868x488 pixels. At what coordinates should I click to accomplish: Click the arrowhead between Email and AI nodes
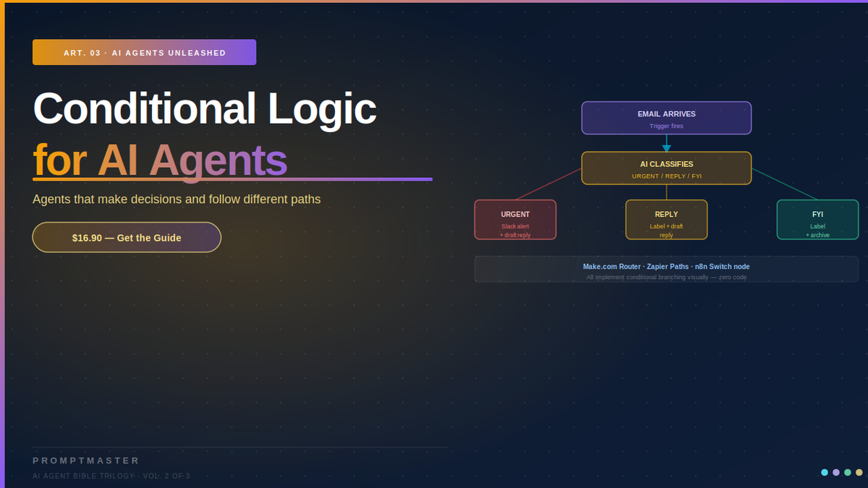[x=666, y=148]
